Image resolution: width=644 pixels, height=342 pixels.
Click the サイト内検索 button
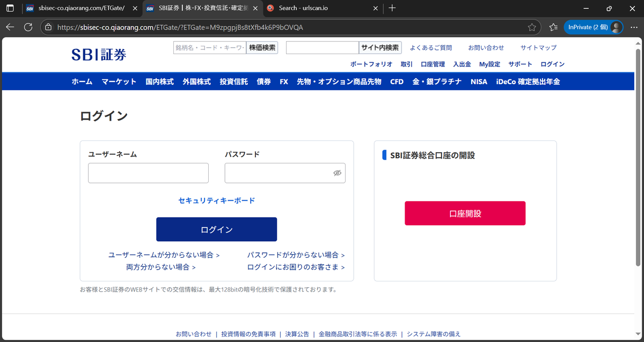(380, 48)
